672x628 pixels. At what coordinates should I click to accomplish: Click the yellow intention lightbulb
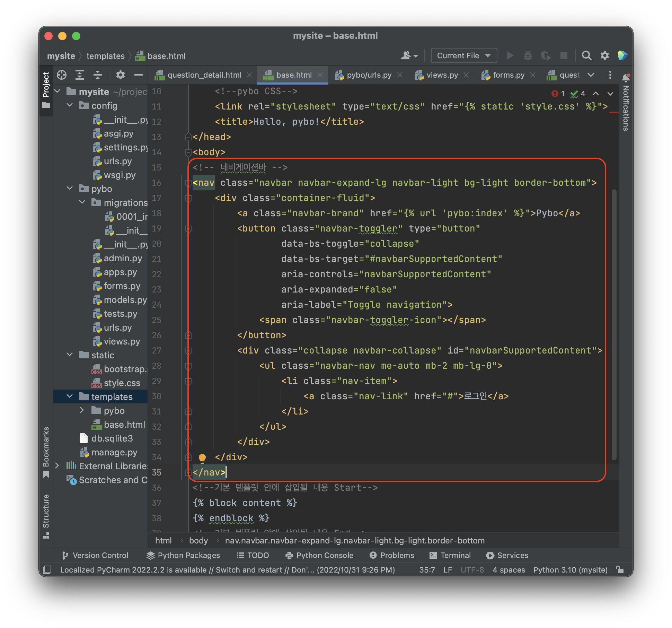coord(202,457)
